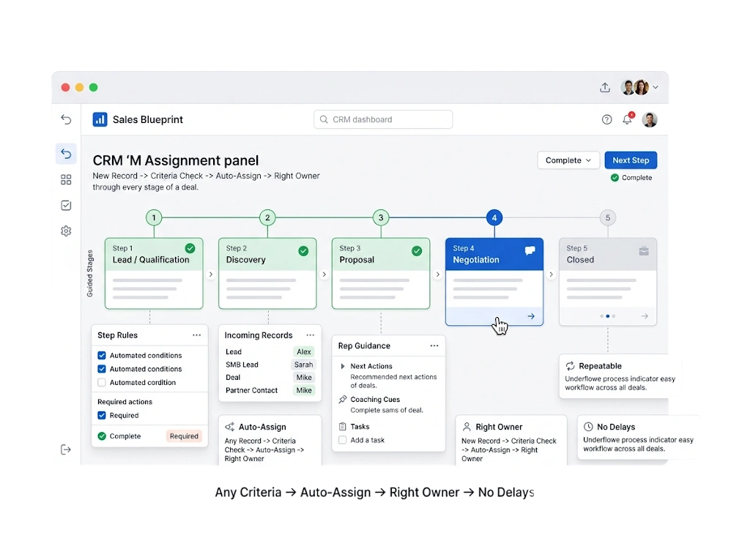Click the Mike tag on Deal row
The image size is (750, 560).
click(x=304, y=378)
